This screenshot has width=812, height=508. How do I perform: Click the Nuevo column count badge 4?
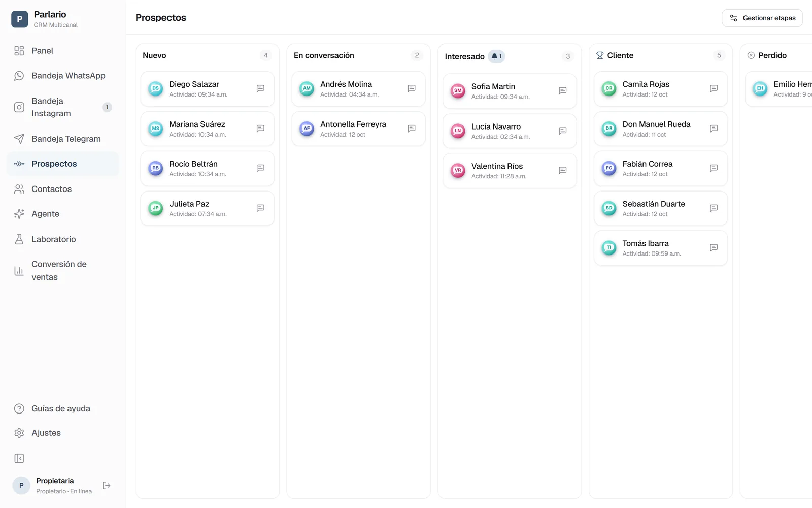265,55
